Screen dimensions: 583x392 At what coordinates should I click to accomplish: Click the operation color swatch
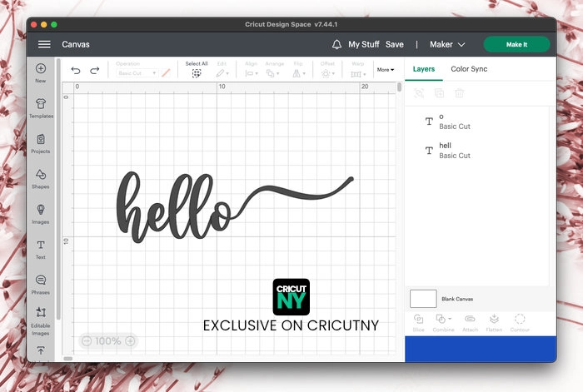[x=166, y=73]
